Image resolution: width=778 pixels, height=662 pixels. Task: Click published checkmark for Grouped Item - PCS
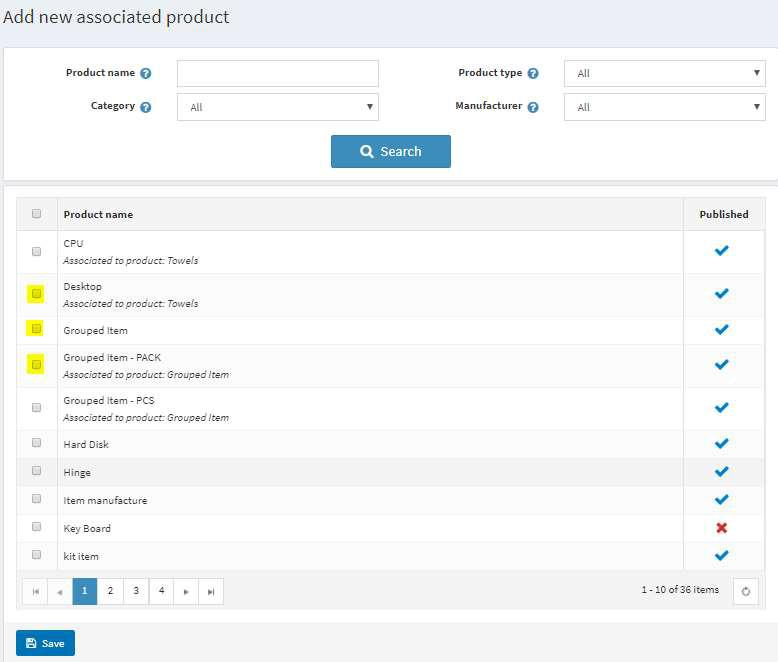coord(721,407)
